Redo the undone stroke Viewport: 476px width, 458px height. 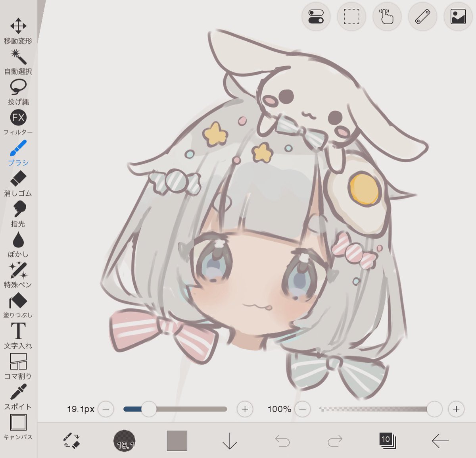335,441
